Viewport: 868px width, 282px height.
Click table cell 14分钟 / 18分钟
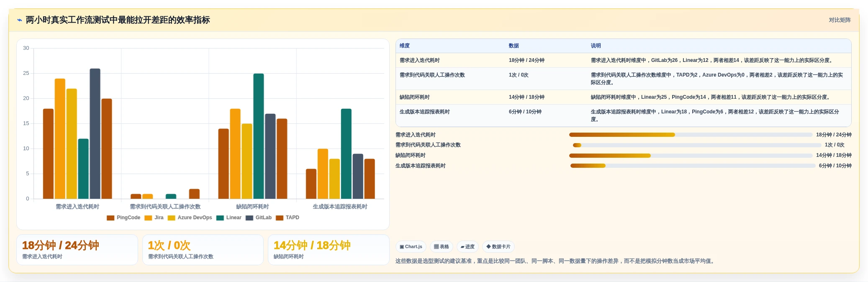click(x=526, y=97)
